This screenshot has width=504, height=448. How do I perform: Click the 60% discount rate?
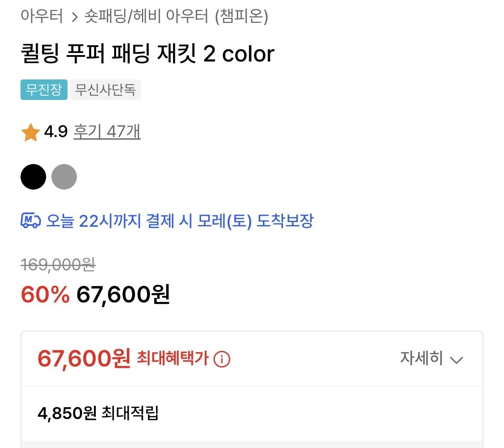coord(45,294)
